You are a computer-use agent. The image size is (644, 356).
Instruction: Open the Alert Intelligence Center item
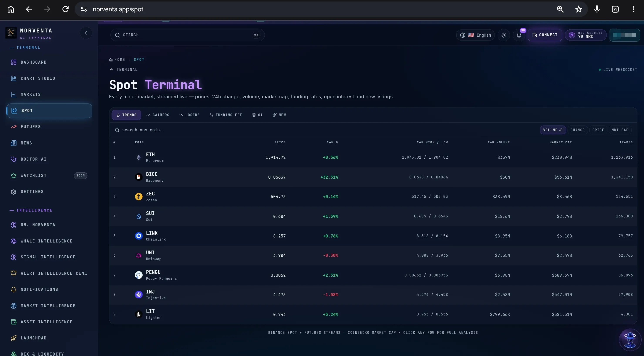49,273
